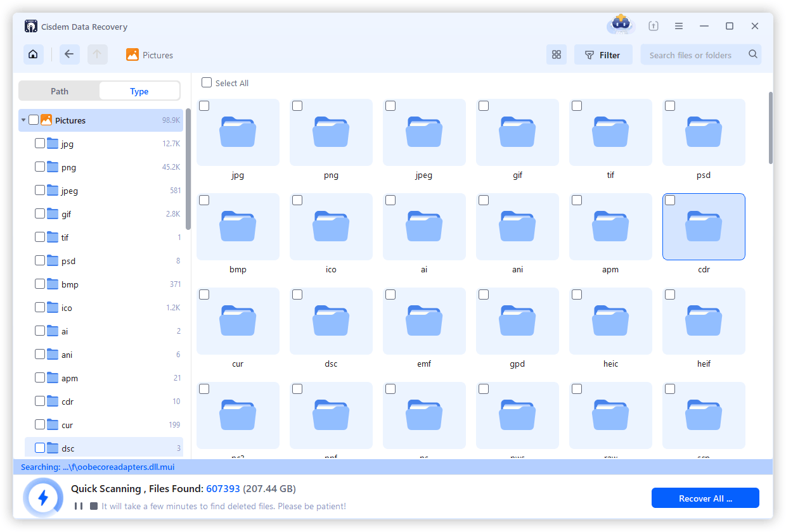Click the Home icon in the toolbar
786x532 pixels.
tap(33, 54)
